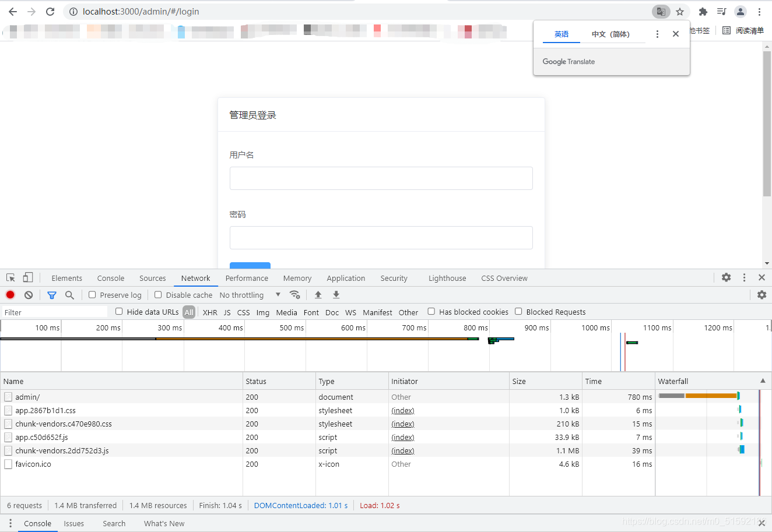
Task: Close the DevTools panel
Action: tap(762, 278)
